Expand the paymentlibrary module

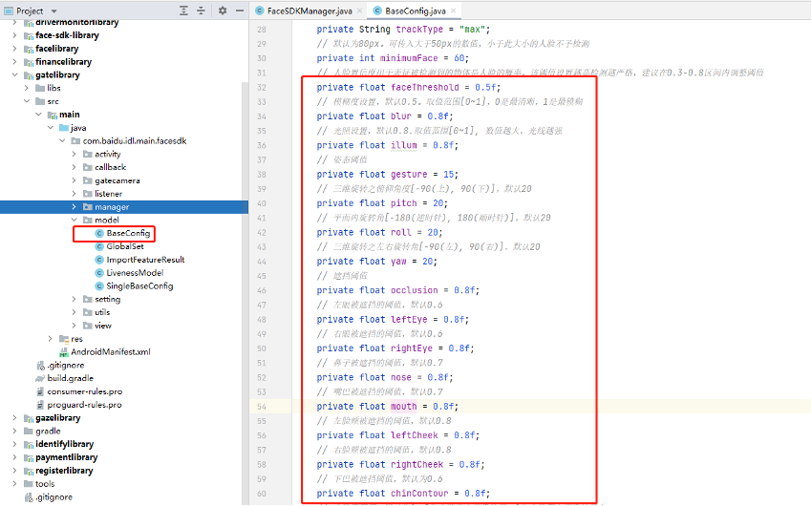14,457
